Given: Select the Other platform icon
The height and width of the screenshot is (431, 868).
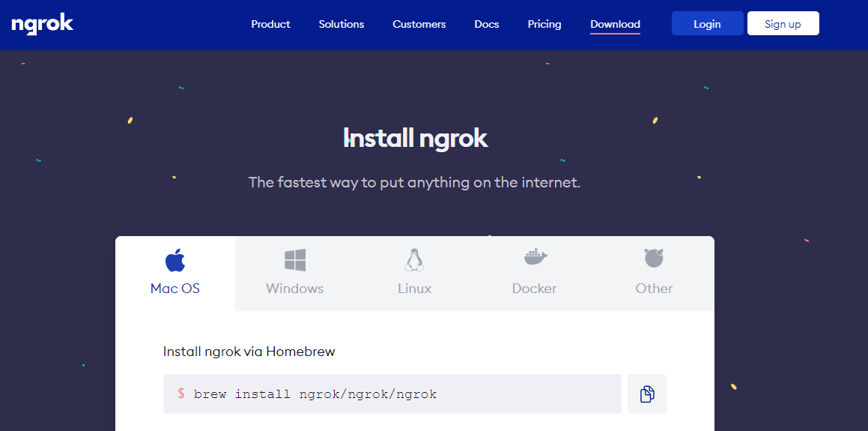Looking at the screenshot, I should 654,258.
